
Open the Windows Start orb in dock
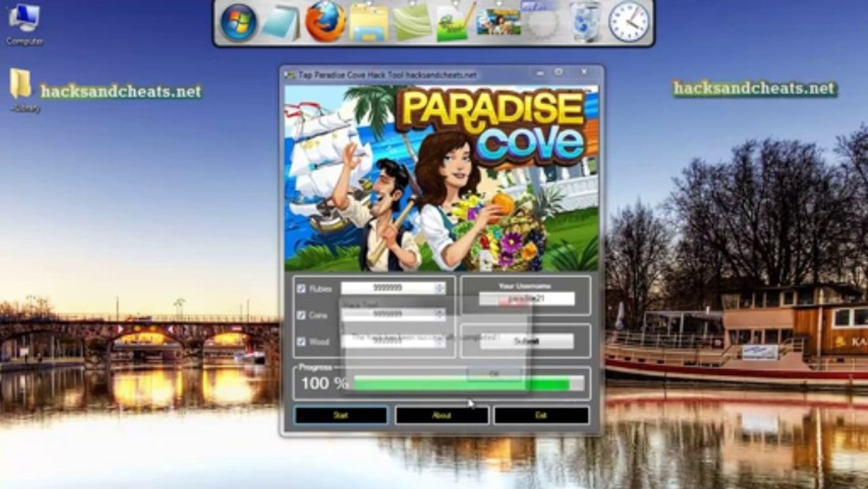coord(238,22)
